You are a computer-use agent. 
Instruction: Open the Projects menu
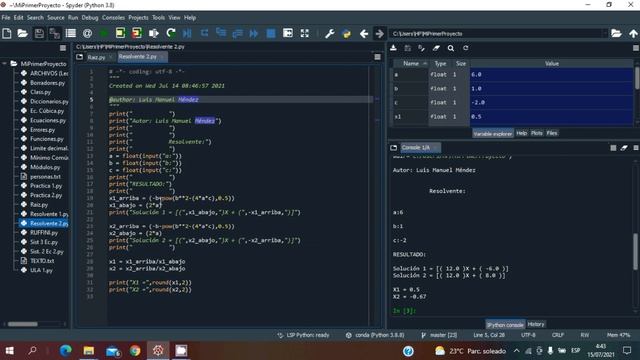[138, 18]
